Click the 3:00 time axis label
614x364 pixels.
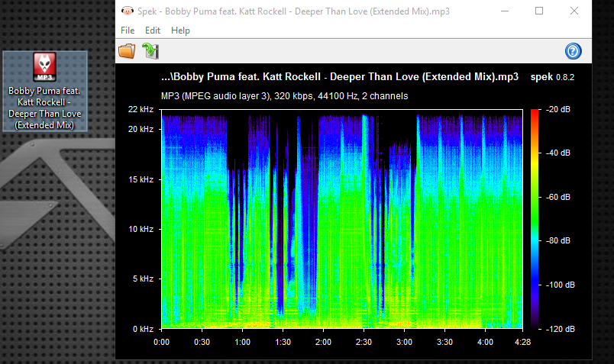pyautogui.click(x=404, y=342)
